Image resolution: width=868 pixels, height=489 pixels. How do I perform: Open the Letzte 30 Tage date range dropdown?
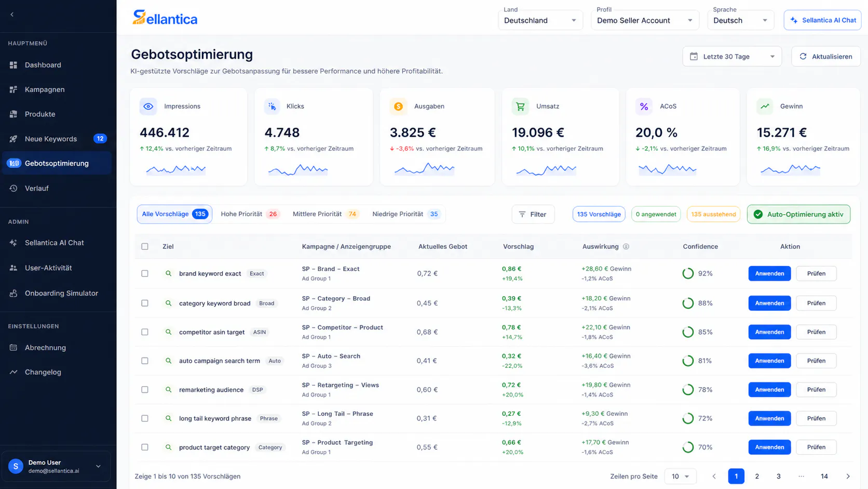pos(732,57)
